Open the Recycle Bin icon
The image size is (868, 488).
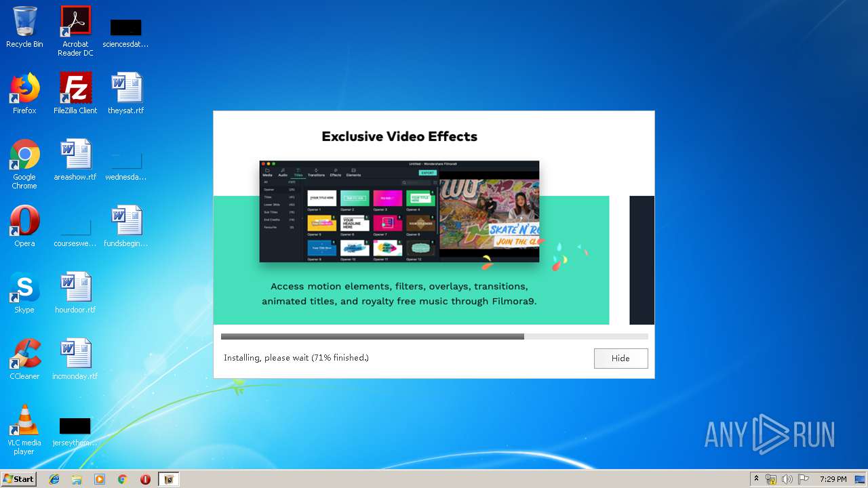coord(24,27)
